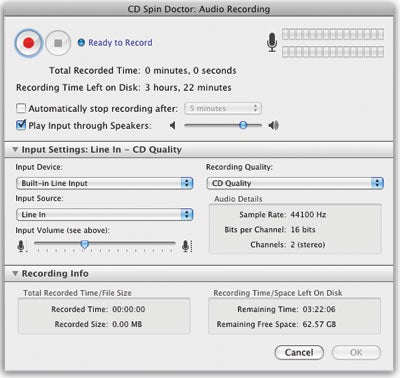Click the microphone icon beside level meters
The width and height of the screenshot is (400, 378).
272,42
